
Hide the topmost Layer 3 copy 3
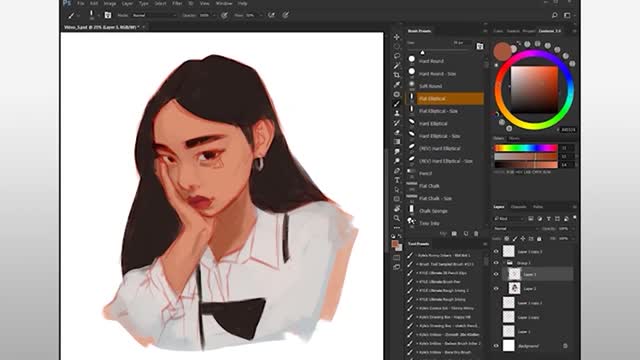point(496,251)
